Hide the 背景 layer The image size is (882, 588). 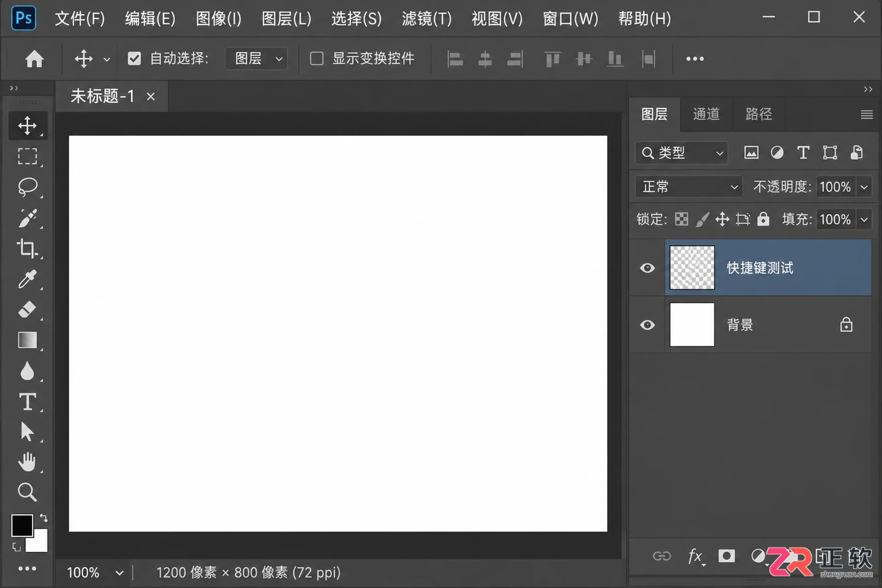click(x=647, y=325)
